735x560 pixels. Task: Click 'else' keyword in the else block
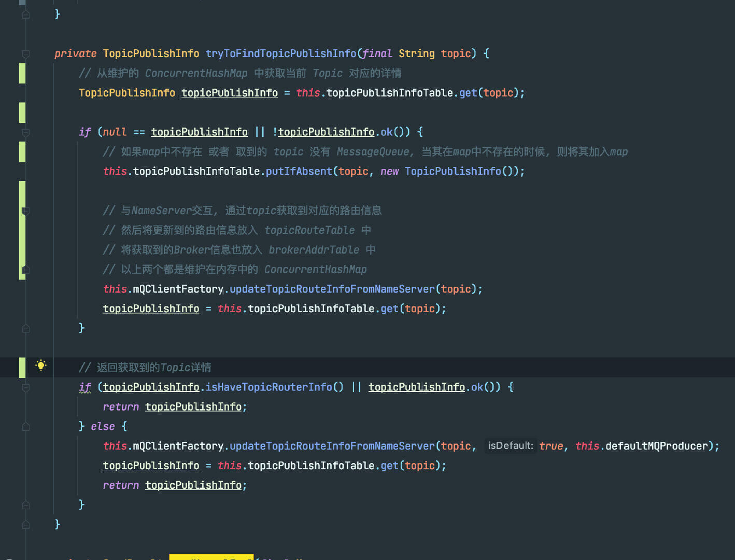point(103,426)
